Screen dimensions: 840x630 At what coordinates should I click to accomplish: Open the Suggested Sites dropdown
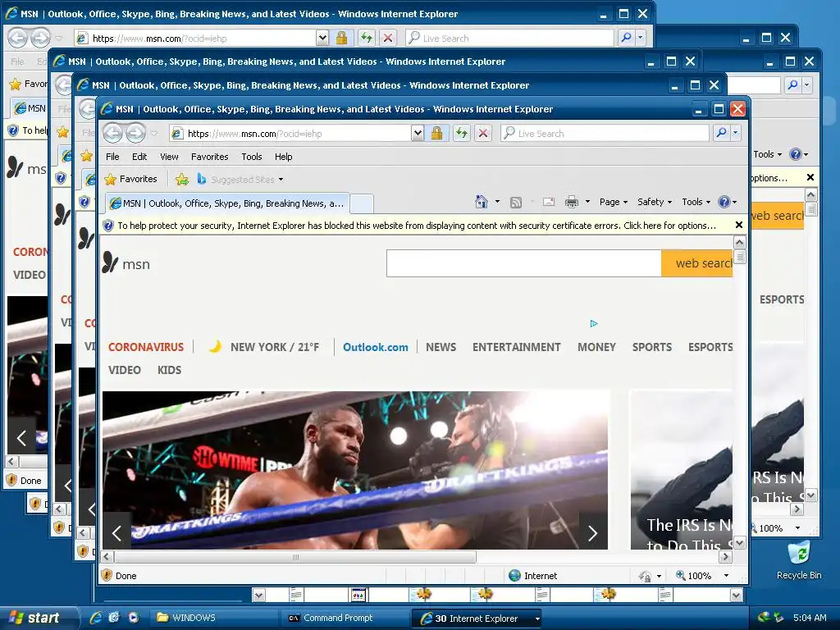(281, 180)
